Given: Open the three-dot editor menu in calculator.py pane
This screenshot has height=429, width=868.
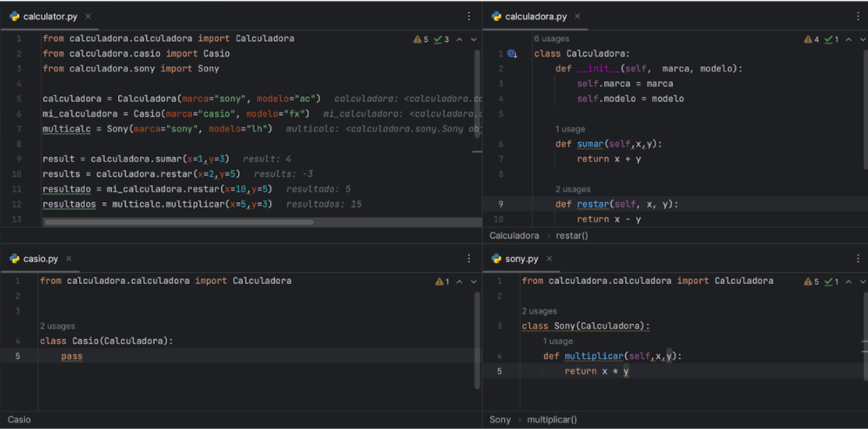Looking at the screenshot, I should tap(468, 16).
